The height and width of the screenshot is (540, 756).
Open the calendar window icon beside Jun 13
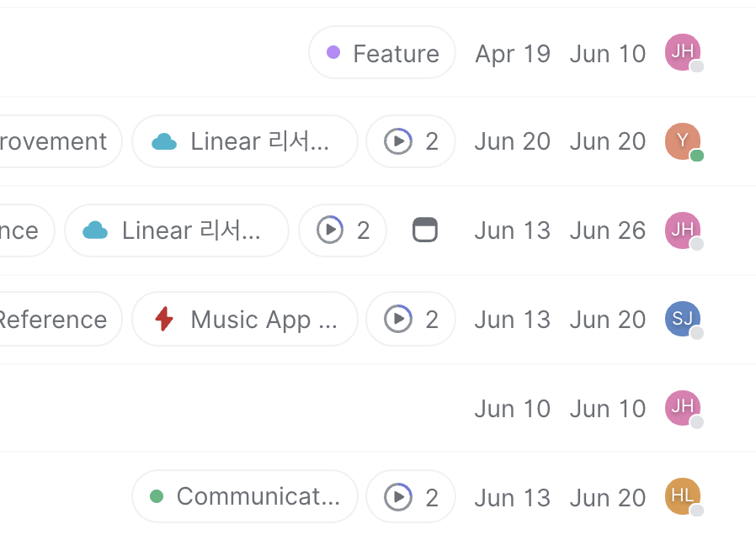click(x=425, y=230)
